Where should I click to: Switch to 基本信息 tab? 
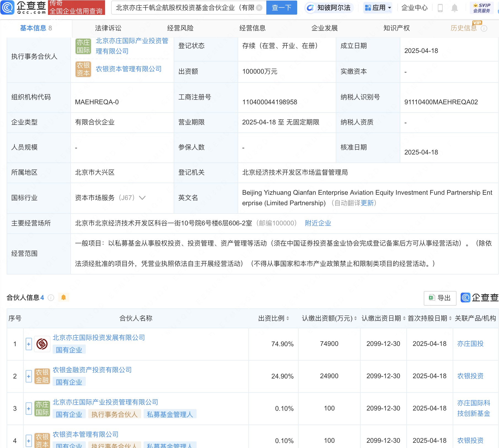(36, 28)
